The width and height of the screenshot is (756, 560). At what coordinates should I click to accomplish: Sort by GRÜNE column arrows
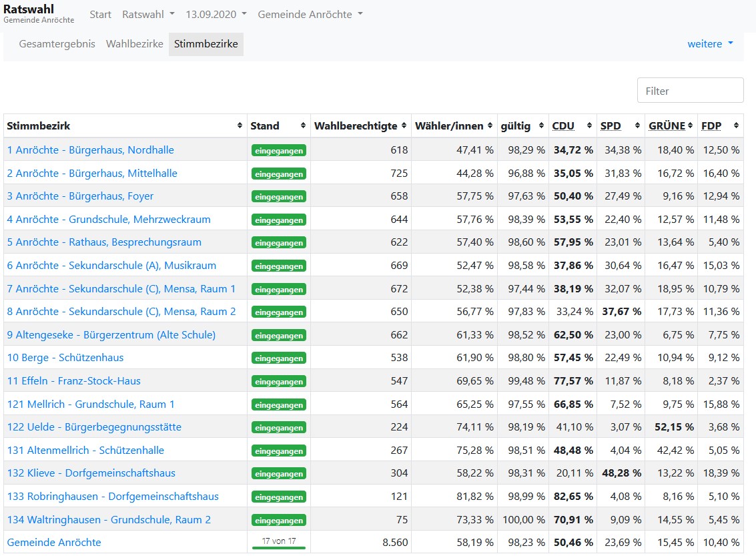click(691, 125)
